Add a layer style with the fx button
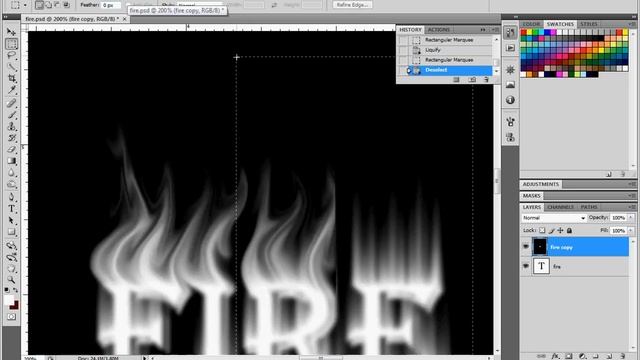The width and height of the screenshot is (640, 360). (x=555, y=356)
